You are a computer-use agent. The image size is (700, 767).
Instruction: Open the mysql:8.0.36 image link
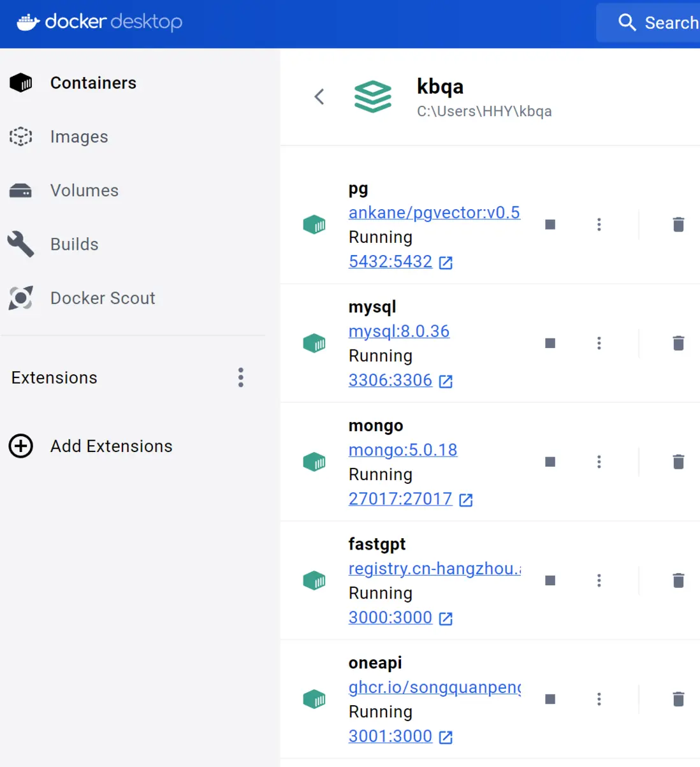tap(398, 331)
